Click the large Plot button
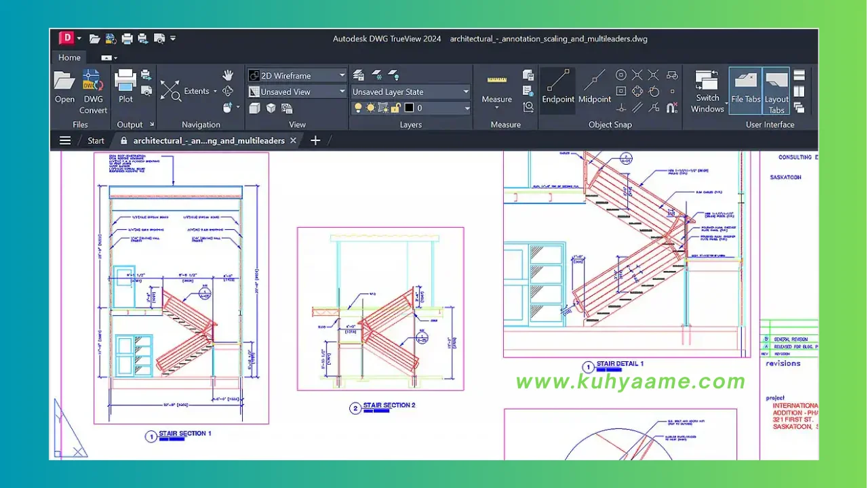 pos(125,87)
